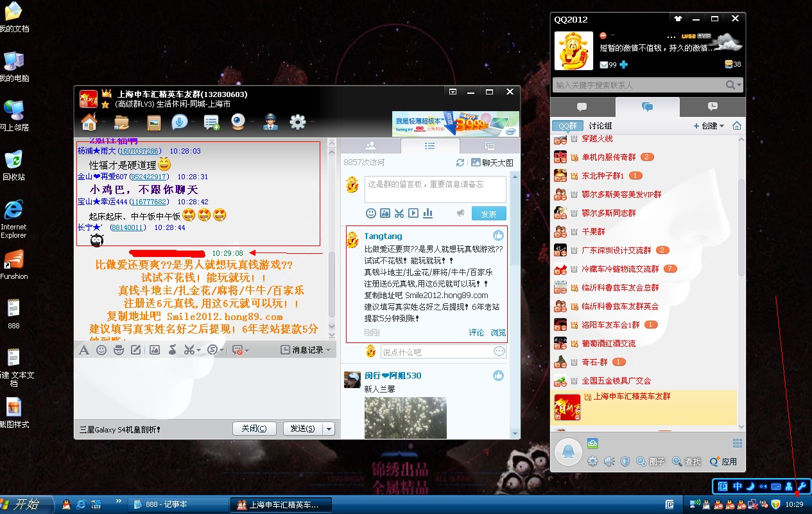Capture screen with the scissors icon
The width and height of the screenshot is (812, 514).
189,350
